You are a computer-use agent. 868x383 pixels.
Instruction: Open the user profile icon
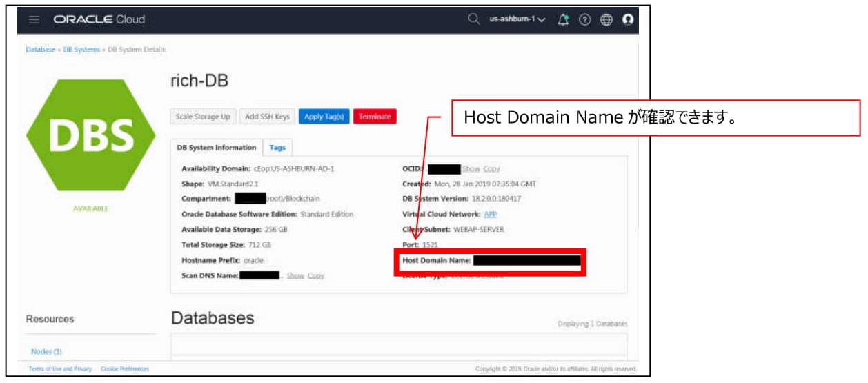[628, 19]
